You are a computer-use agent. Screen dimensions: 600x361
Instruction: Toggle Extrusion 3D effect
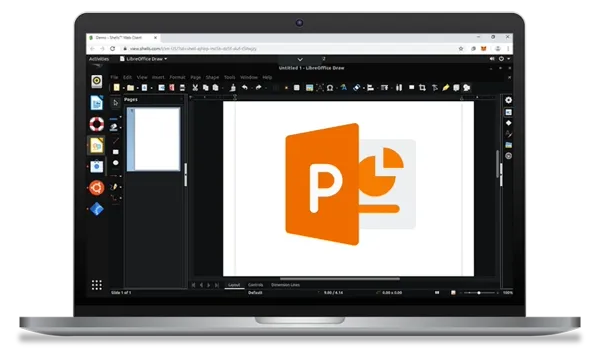pyautogui.click(x=456, y=88)
